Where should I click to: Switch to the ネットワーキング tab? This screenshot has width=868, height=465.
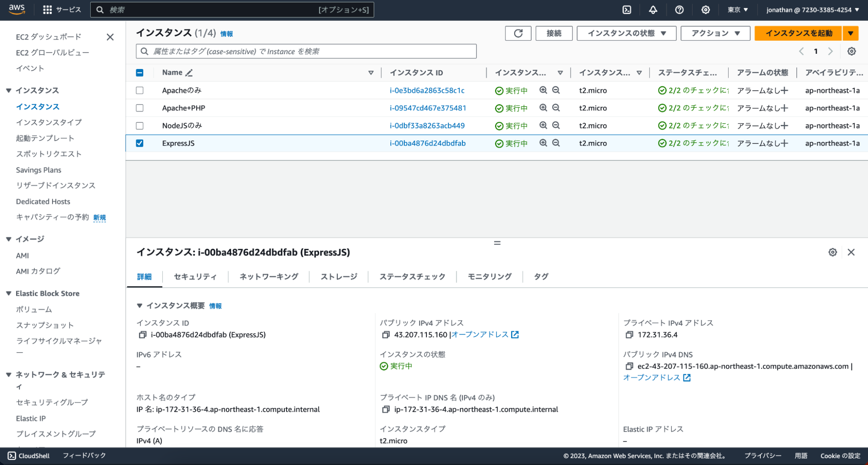[x=269, y=276]
